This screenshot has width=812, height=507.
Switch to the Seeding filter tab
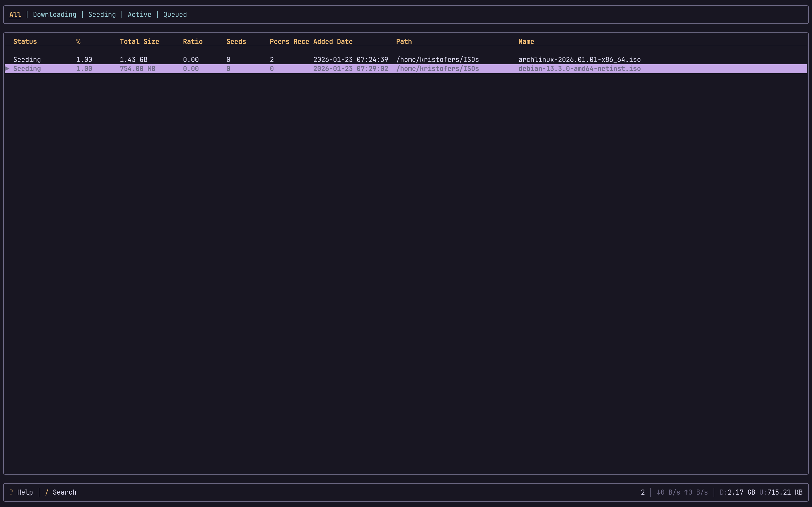[x=102, y=14]
